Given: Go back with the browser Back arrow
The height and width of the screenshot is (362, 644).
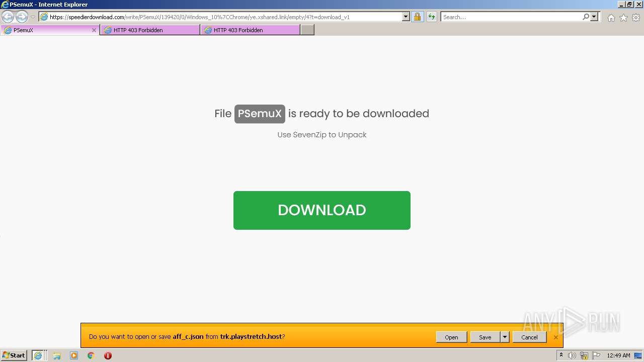Looking at the screenshot, I should point(8,17).
